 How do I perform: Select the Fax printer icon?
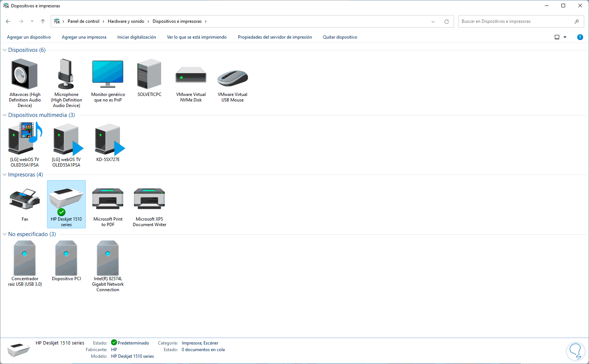click(25, 199)
